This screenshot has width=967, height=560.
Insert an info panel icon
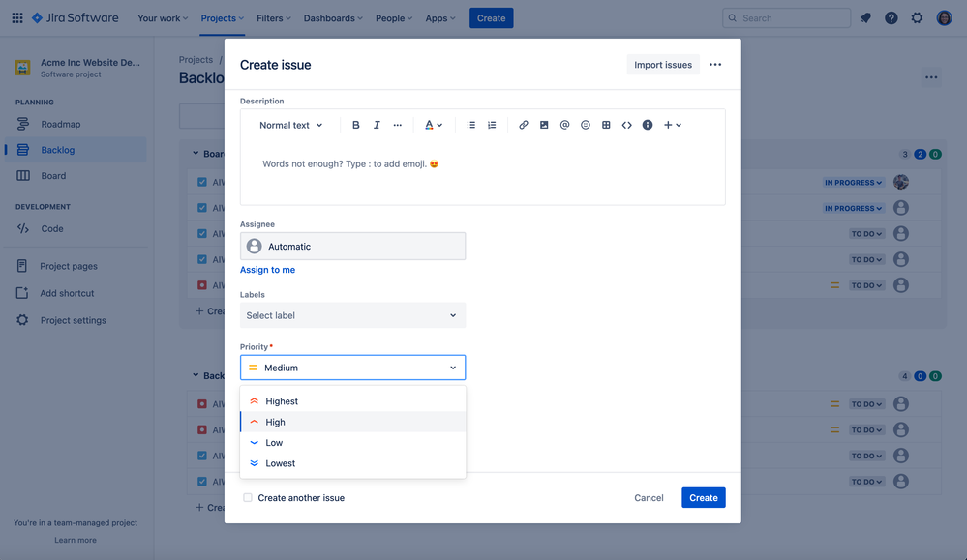(x=647, y=125)
